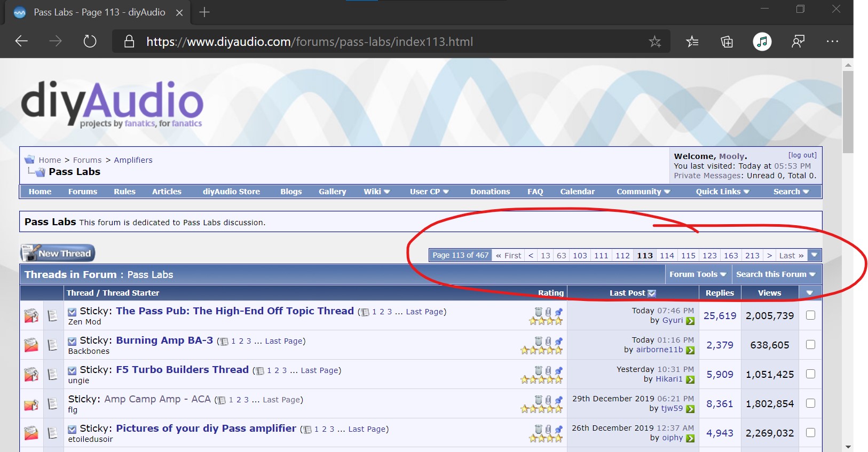Viewport: 868px width, 452px height.
Task: Click the New Thread button
Action: click(58, 253)
